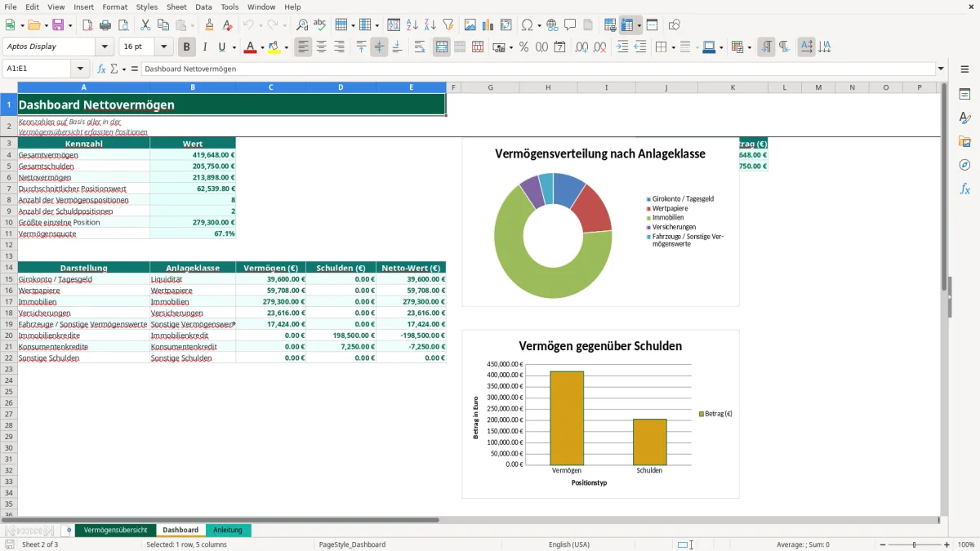Viewport: 980px width, 551px height.
Task: Click the add new sheet button
Action: point(69,530)
